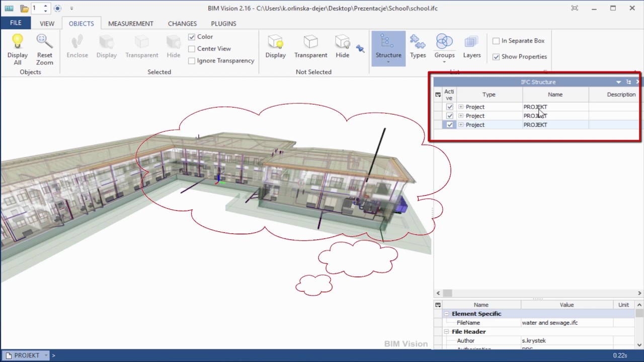
Task: Open column chooser in IFC Structure grid
Action: (x=438, y=95)
